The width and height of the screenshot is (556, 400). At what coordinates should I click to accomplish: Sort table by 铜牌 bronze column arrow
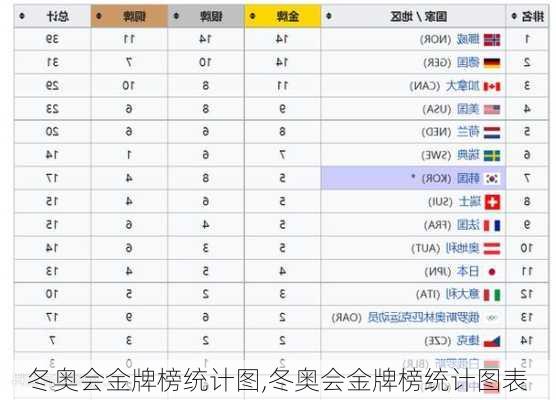click(x=99, y=16)
